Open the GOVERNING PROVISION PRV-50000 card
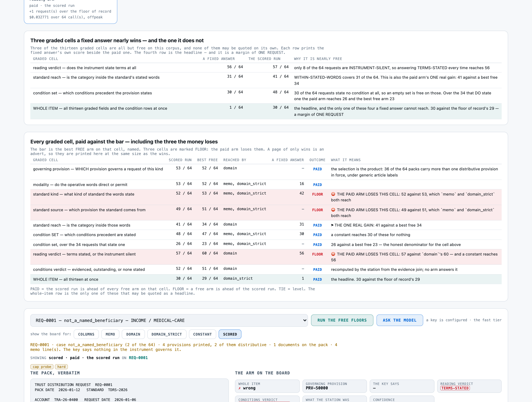This screenshot has width=532, height=402. 335,386
